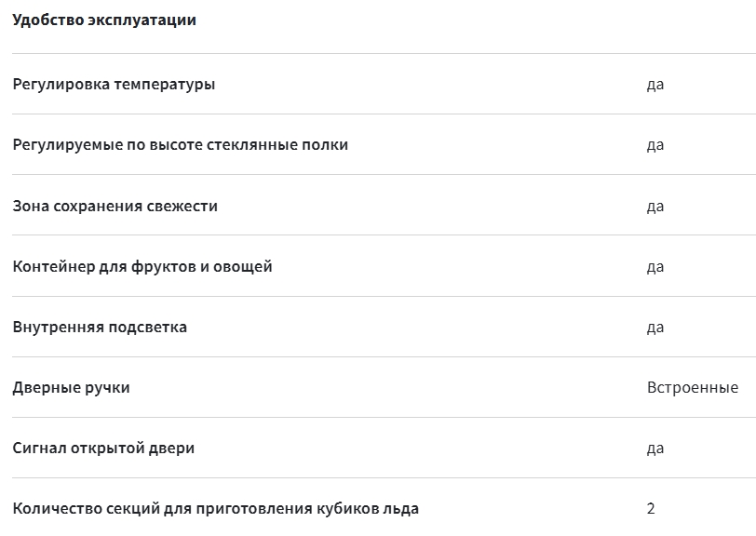The image size is (756, 536).
Task: Click 'да' beside Контейнер для фруктов и овощей
Action: coord(655,267)
